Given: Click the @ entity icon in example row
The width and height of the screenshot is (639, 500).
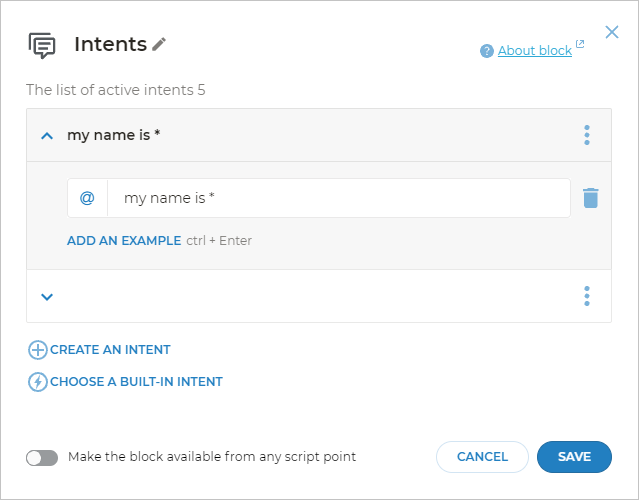Looking at the screenshot, I should tap(87, 198).
